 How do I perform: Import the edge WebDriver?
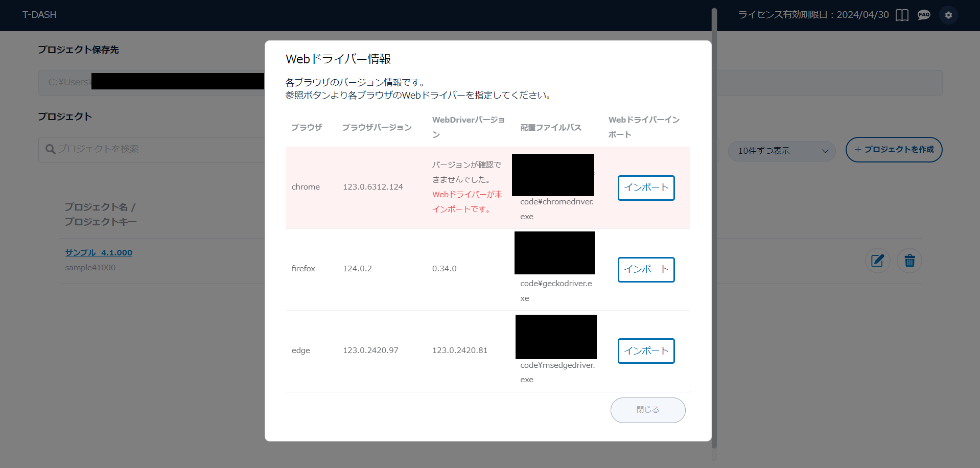point(646,351)
